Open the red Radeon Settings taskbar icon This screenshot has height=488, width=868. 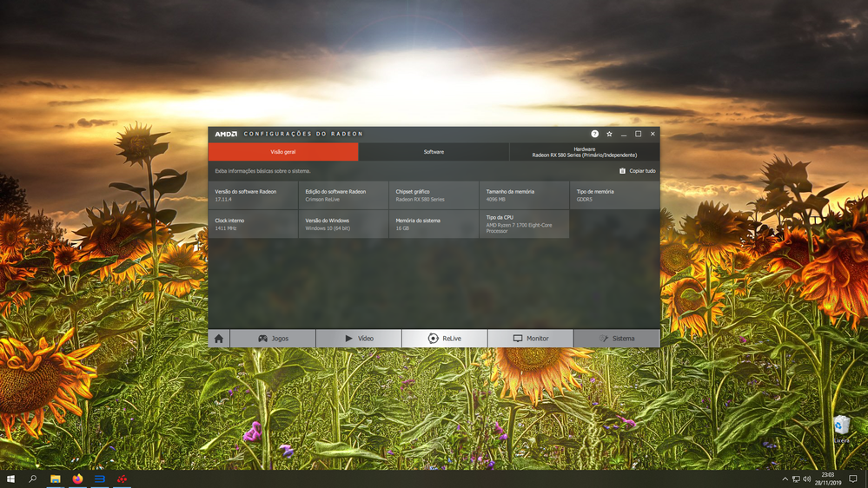click(x=122, y=478)
